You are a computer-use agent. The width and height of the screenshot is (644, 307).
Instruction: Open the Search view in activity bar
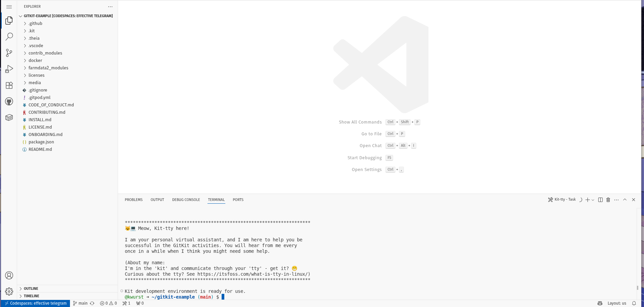(9, 36)
